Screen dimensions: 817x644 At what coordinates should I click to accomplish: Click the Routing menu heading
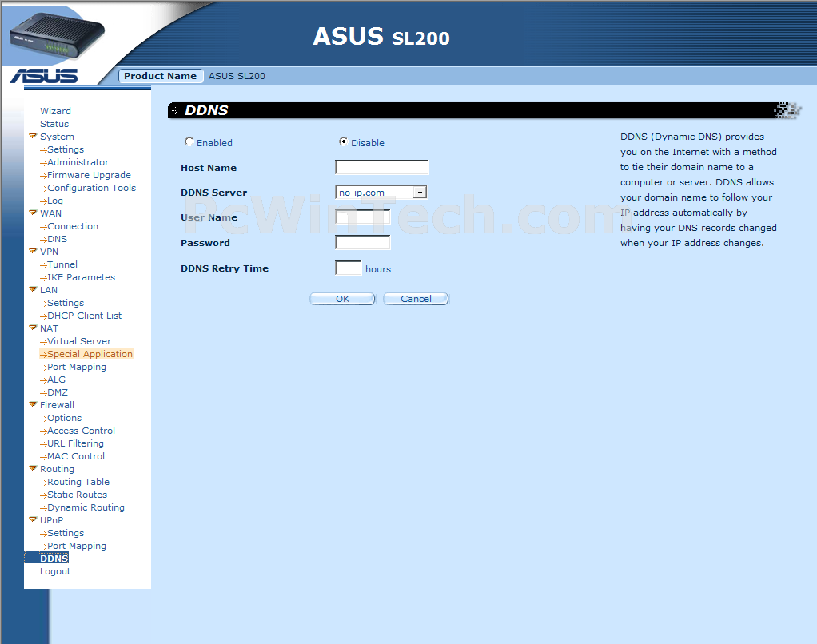tap(58, 469)
